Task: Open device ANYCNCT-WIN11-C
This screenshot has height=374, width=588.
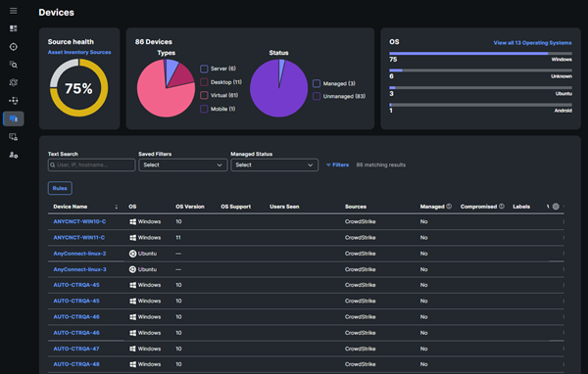Action: click(x=79, y=238)
